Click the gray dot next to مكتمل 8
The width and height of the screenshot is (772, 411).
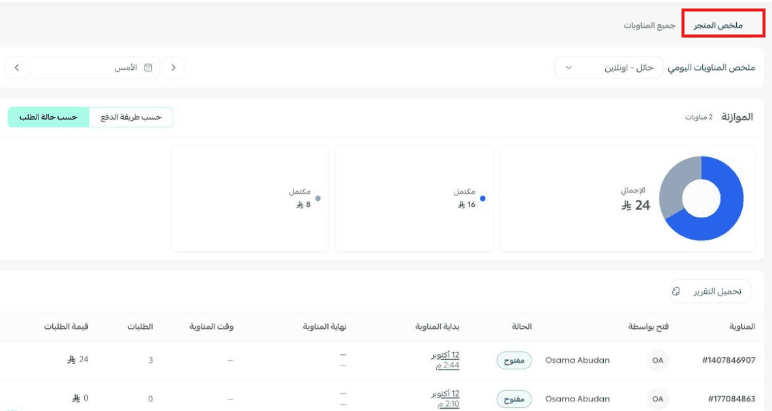tap(318, 198)
